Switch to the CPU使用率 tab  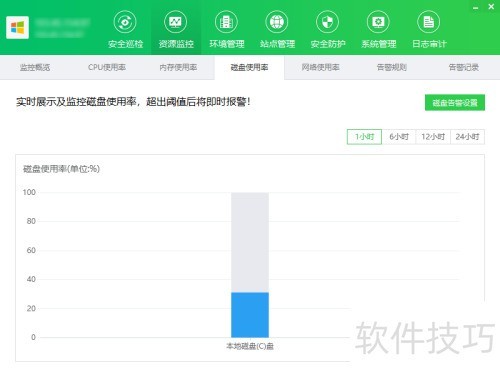[107, 67]
